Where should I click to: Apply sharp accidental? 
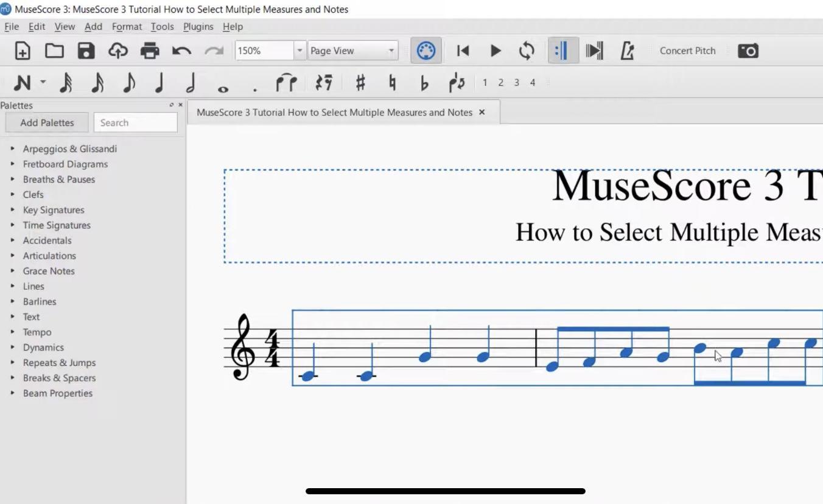[x=360, y=82]
